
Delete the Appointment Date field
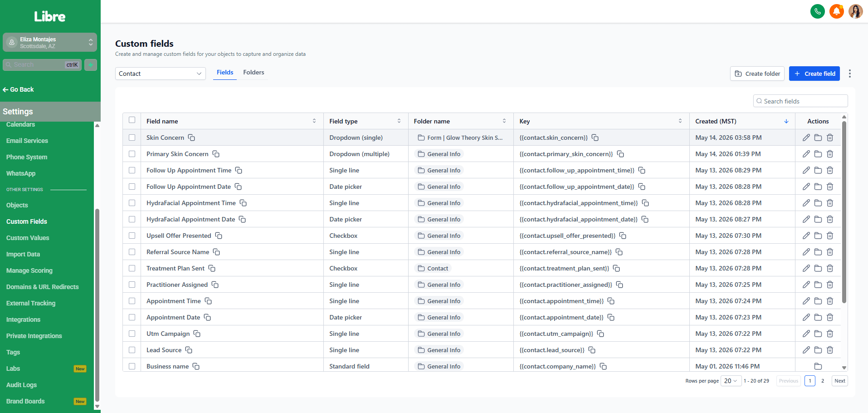click(829, 317)
